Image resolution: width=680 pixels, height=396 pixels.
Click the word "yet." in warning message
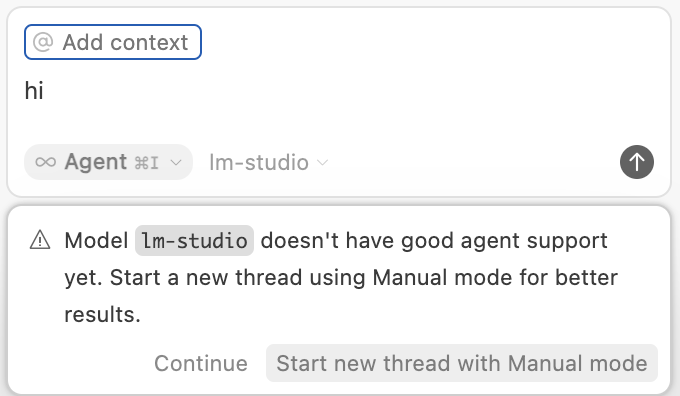tap(83, 278)
